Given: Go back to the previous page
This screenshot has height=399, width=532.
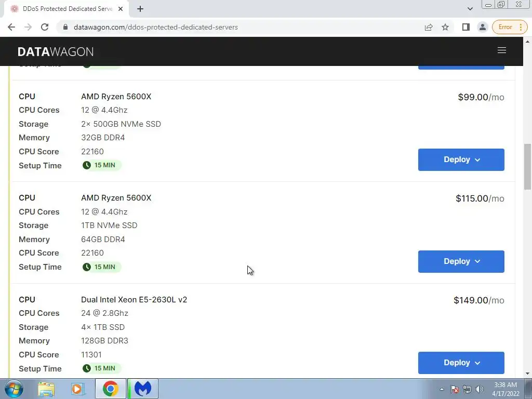Looking at the screenshot, I should pyautogui.click(x=11, y=27).
